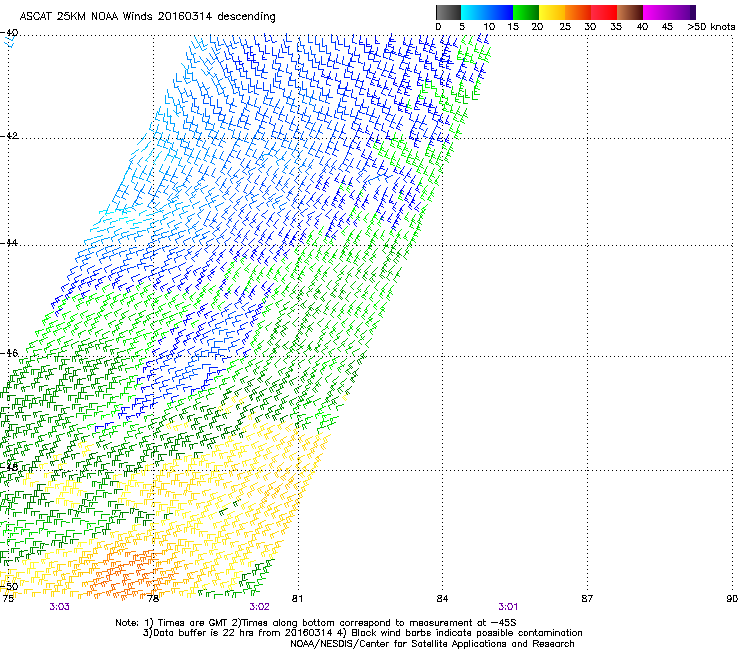740x650 pixels.
Task: Click the -50 latitude axis label
Action: pos(9,587)
